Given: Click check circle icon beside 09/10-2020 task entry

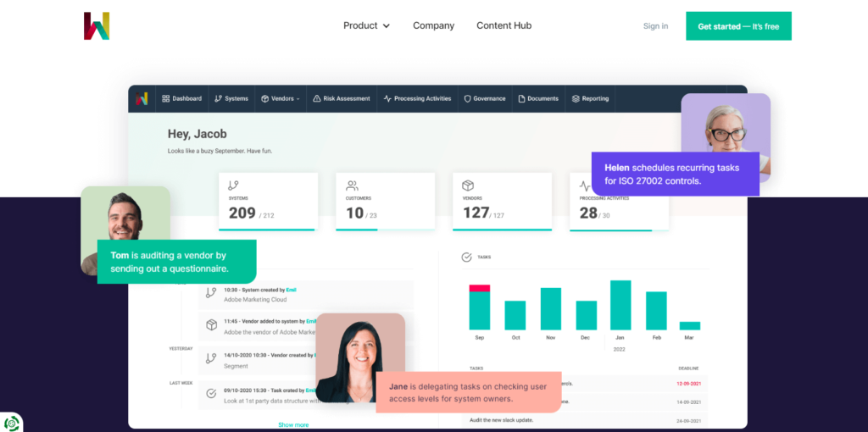Looking at the screenshot, I should pyautogui.click(x=211, y=394).
